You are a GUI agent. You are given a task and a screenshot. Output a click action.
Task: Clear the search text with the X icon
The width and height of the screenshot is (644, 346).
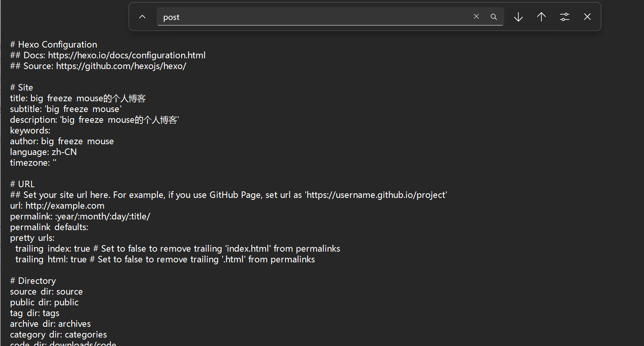[x=476, y=16]
